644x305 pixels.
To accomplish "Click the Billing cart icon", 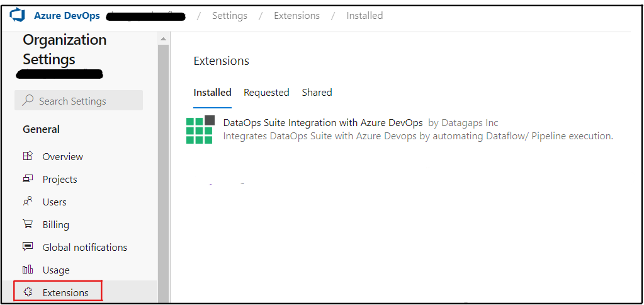I will point(28,224).
